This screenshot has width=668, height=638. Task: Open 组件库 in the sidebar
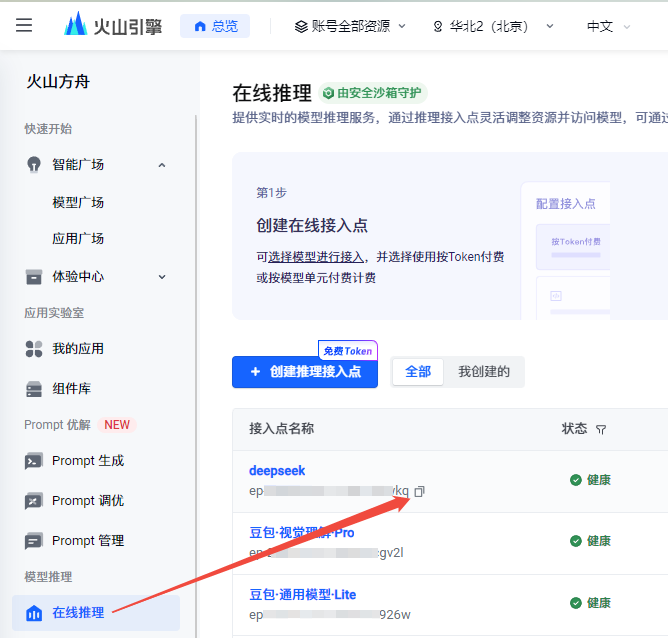72,388
